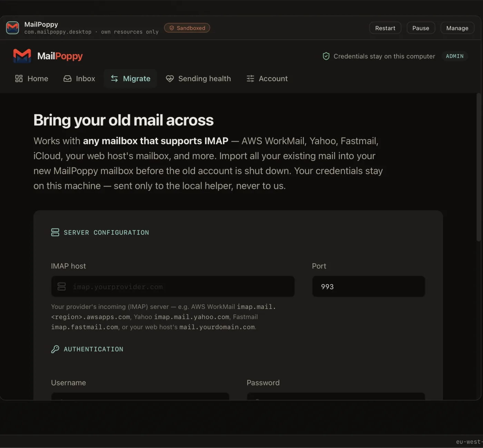This screenshot has width=483, height=448.
Task: Go to the Home tab
Action: pos(32,79)
